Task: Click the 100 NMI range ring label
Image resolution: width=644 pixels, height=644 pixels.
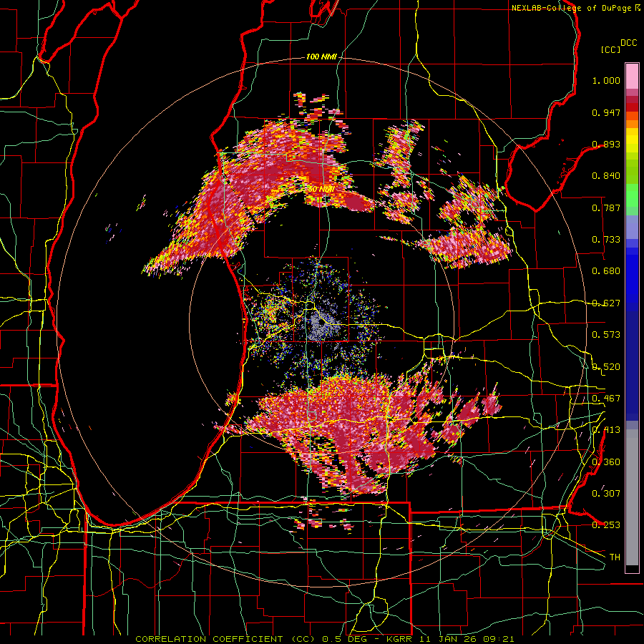Action: (x=321, y=57)
